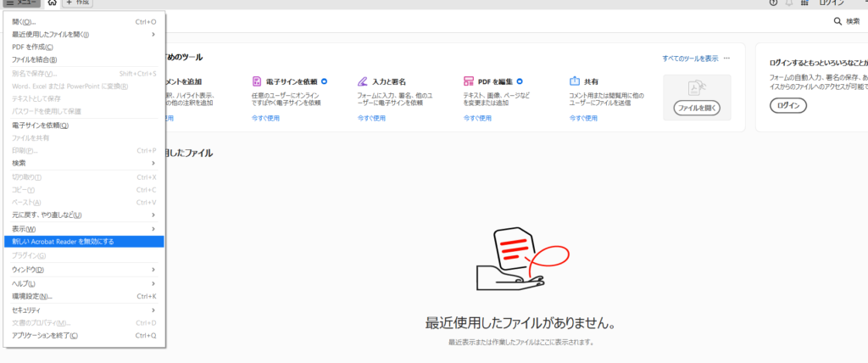Click the 検索 magnifier icon
Viewport: 868px width, 363px height.
coord(838,21)
